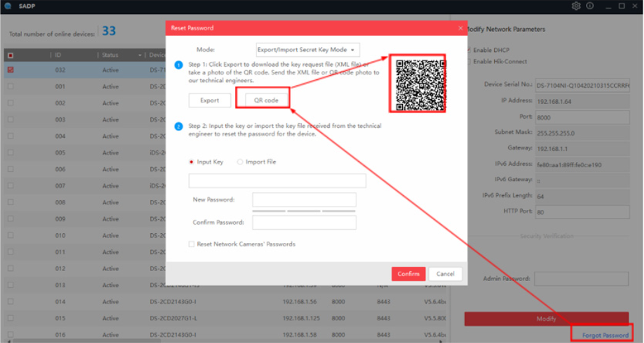
Task: Click the SADP app logo icon
Action: click(x=7, y=6)
